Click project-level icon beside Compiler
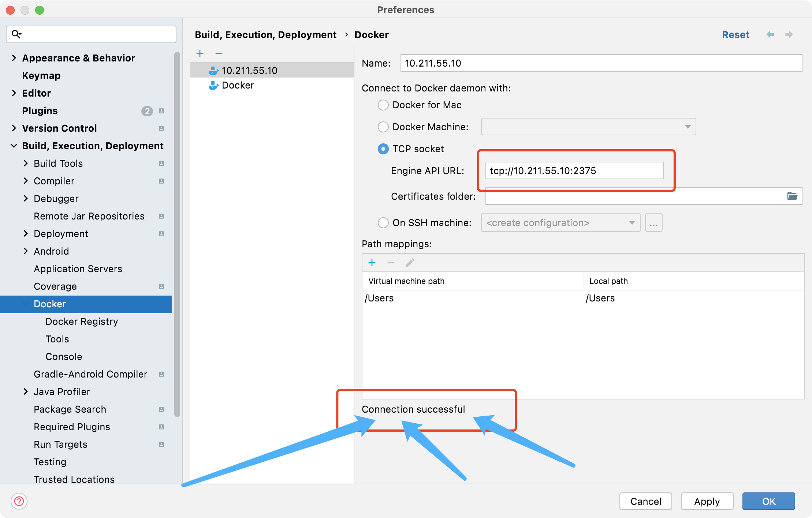This screenshot has height=518, width=812. [161, 181]
